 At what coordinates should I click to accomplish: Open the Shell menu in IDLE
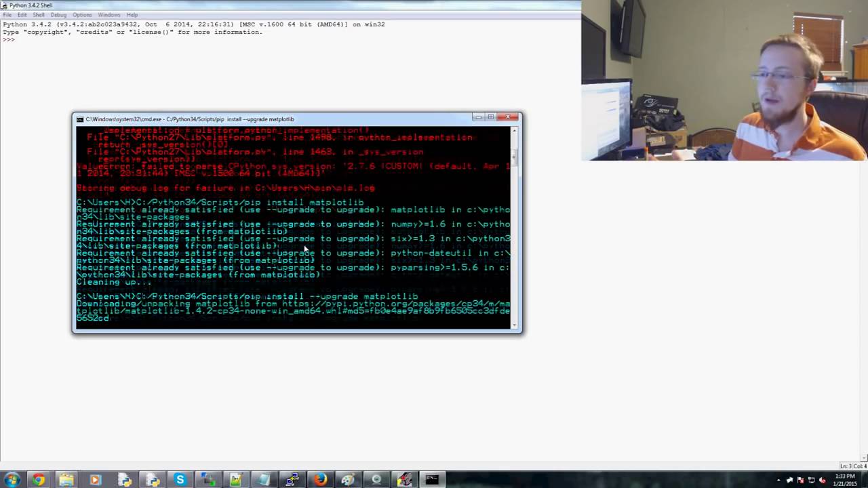(x=39, y=15)
